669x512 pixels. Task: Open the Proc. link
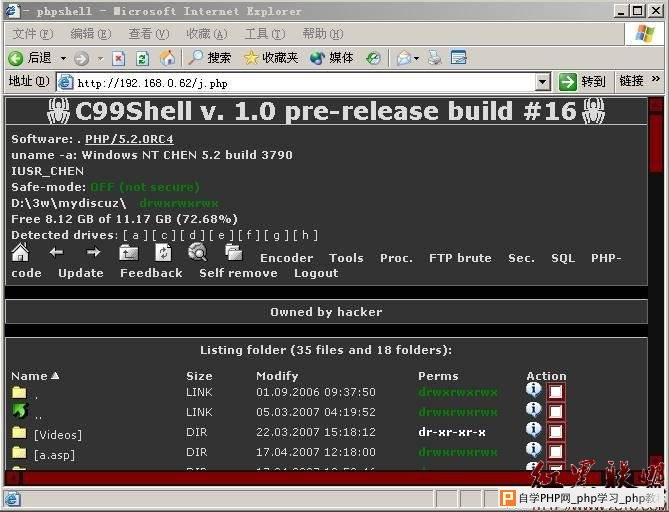tap(396, 258)
